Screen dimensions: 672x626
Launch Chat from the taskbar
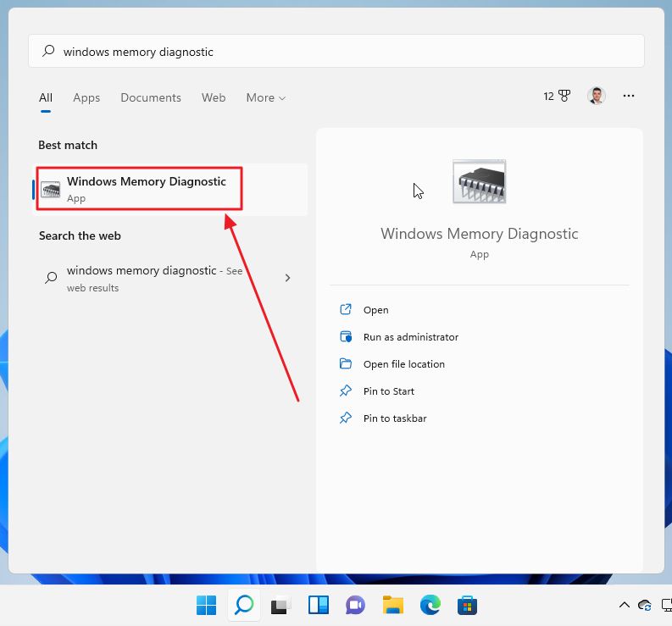coord(355,606)
